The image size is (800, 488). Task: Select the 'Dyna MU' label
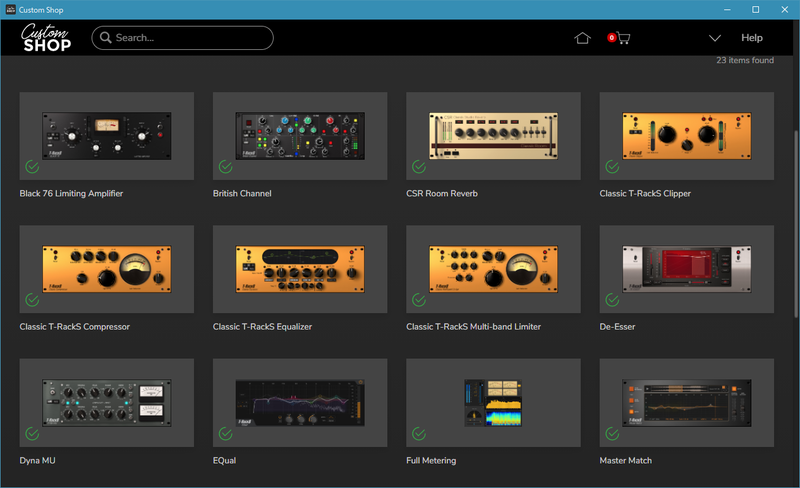(37, 460)
